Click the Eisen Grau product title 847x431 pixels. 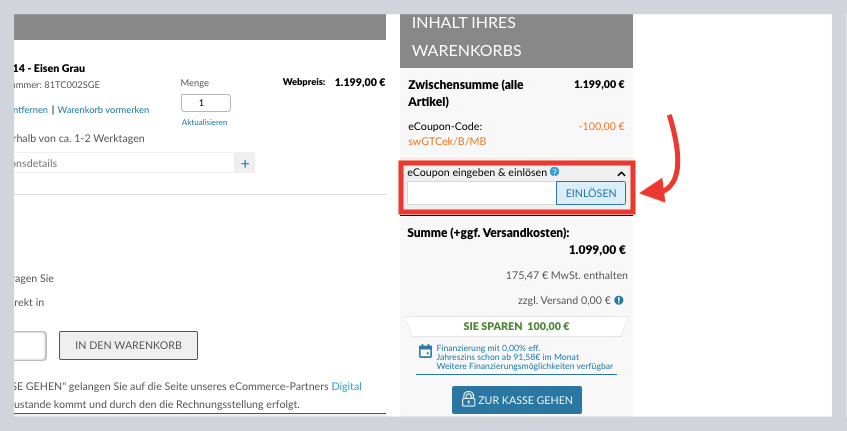coord(48,68)
